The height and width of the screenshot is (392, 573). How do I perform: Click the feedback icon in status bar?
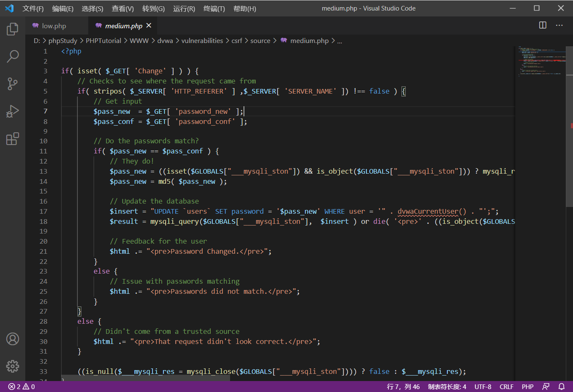(546, 387)
